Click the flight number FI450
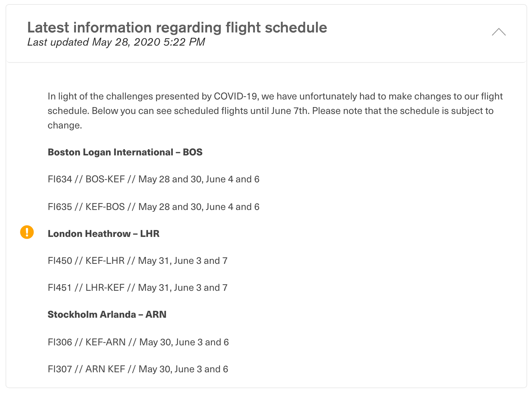The width and height of the screenshot is (532, 393). click(60, 261)
